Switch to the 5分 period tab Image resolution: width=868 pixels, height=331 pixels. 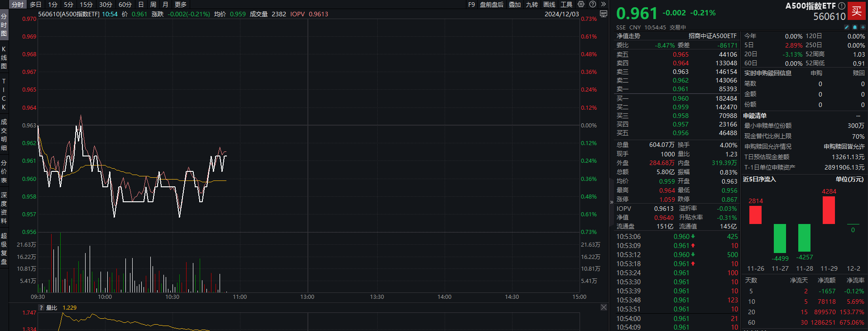(x=68, y=5)
